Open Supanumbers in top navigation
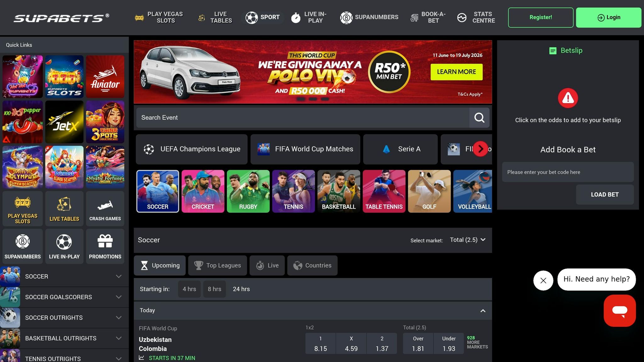644x362 pixels. (369, 17)
